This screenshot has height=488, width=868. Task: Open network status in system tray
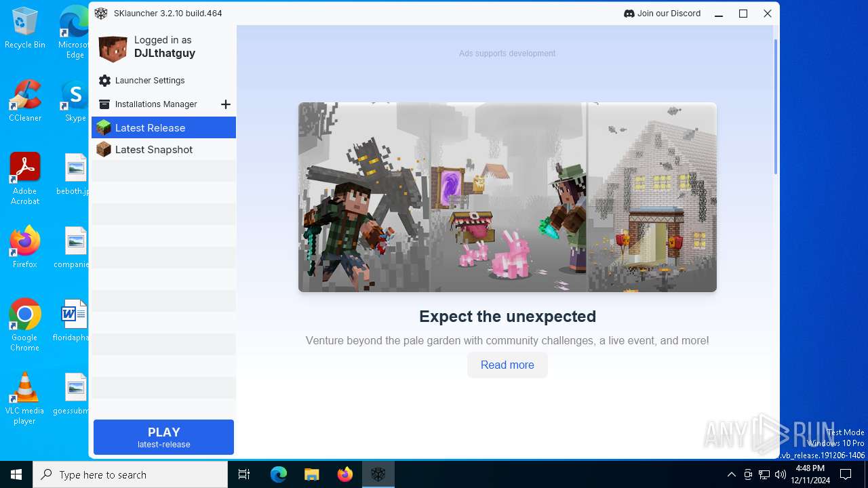764,474
